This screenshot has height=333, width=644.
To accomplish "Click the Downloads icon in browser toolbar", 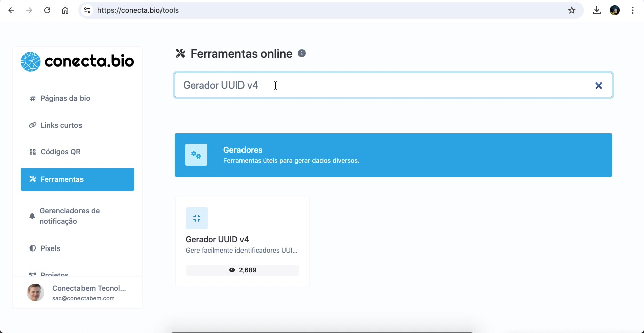I will [597, 10].
